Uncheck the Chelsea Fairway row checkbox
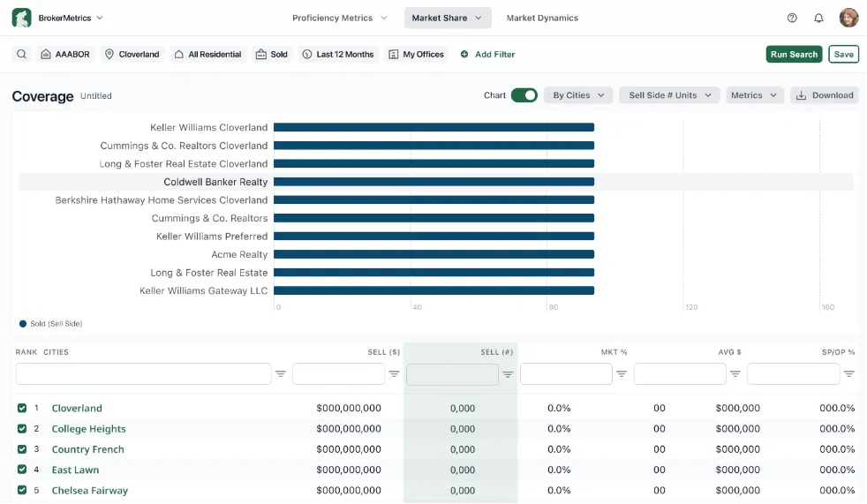 click(x=22, y=490)
